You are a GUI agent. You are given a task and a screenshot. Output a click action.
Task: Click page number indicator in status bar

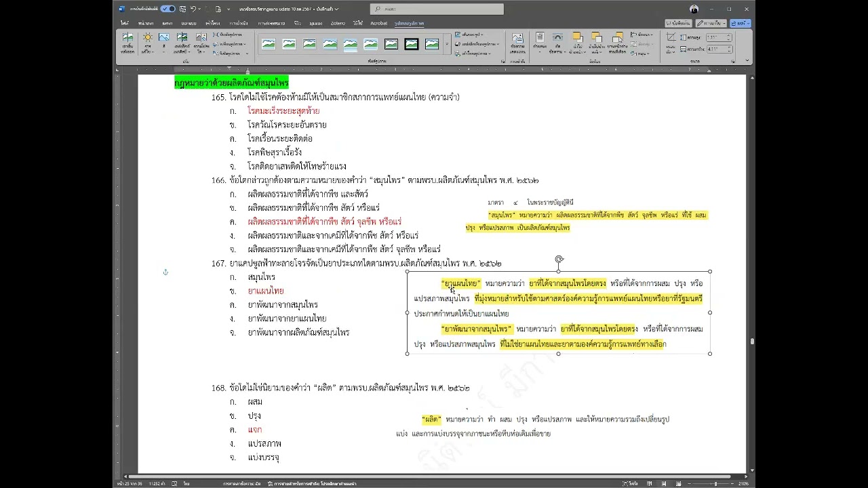(129, 483)
